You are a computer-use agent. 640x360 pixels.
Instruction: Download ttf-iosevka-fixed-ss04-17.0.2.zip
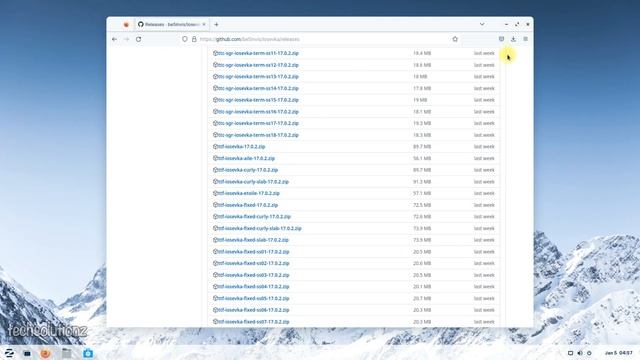pos(254,287)
